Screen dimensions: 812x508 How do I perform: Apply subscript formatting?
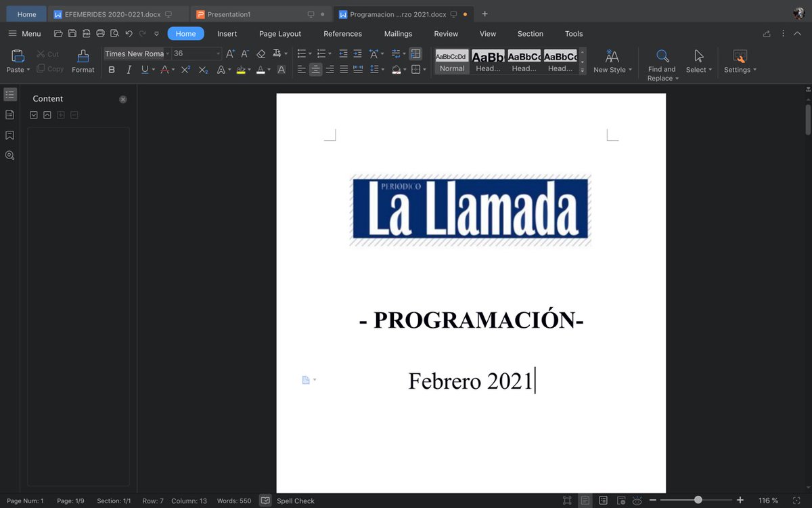(203, 70)
